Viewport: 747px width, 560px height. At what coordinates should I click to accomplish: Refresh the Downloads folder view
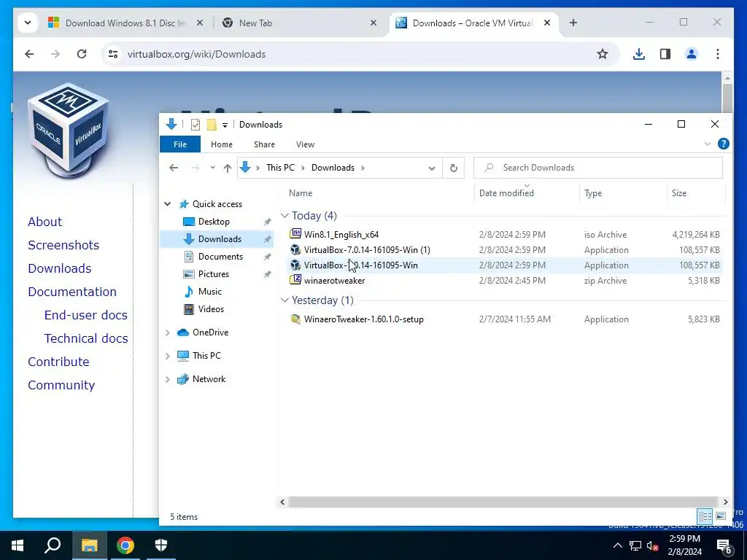click(x=454, y=168)
